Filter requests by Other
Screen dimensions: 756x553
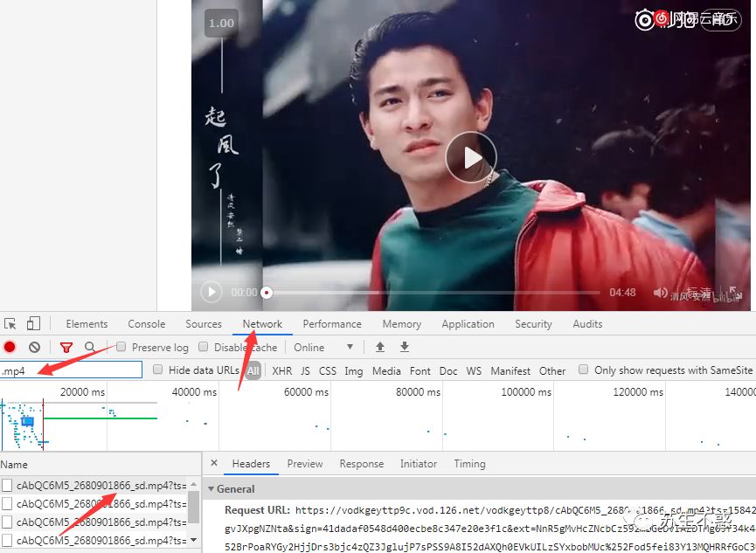point(552,370)
